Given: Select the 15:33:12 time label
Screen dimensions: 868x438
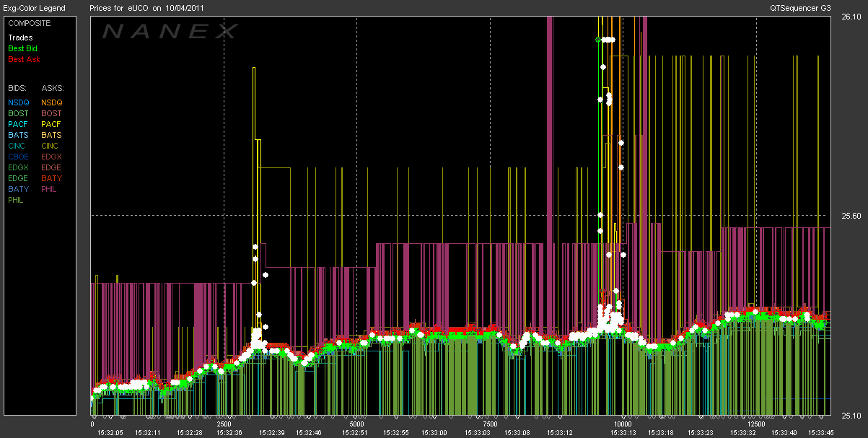Looking at the screenshot, I should click(x=560, y=432).
